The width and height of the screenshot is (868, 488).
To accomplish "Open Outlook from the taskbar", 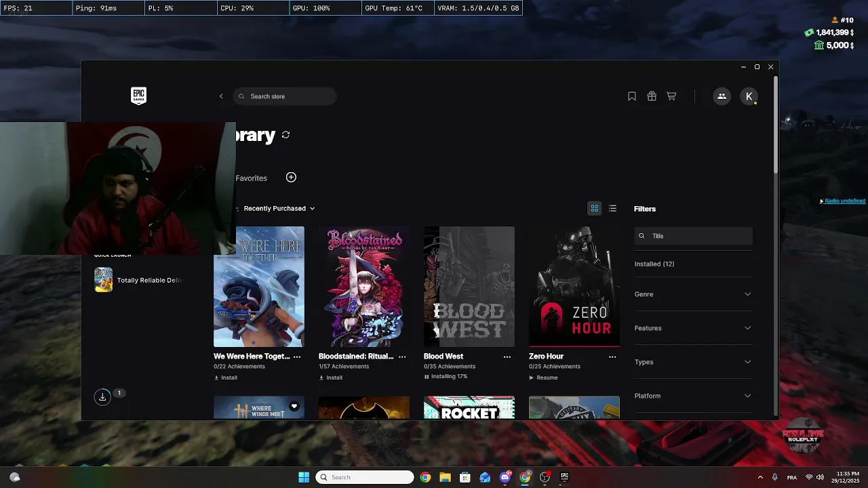I will pos(485,477).
